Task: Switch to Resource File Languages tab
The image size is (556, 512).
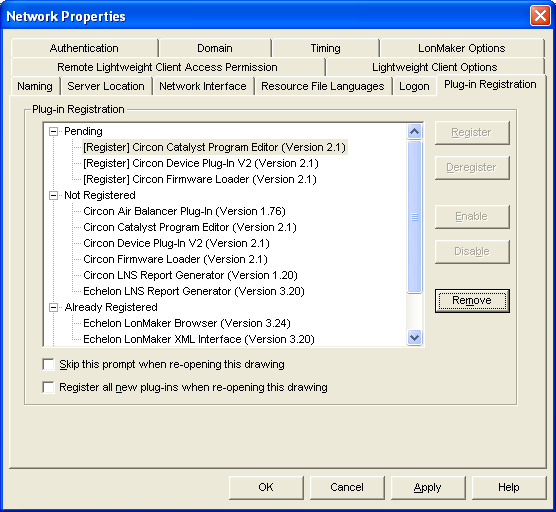Action: tap(323, 86)
